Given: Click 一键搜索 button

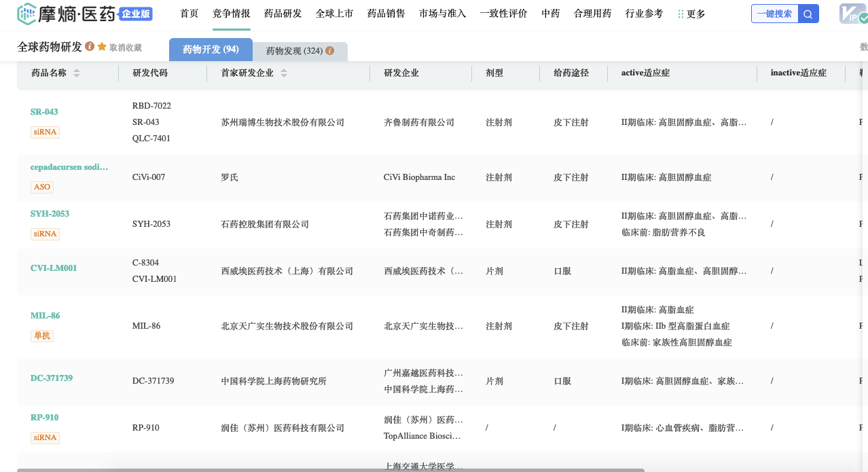Looking at the screenshot, I should pyautogui.click(x=774, y=14).
